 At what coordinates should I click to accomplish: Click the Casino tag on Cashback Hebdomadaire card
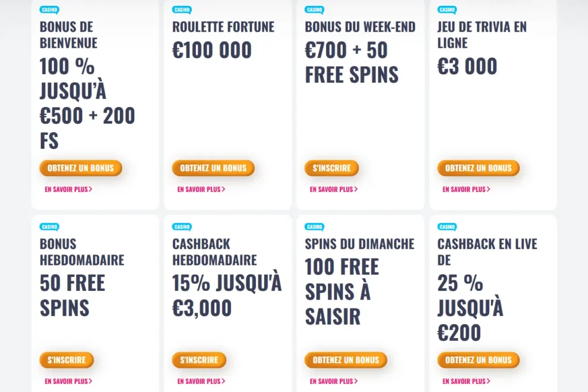coord(182,227)
